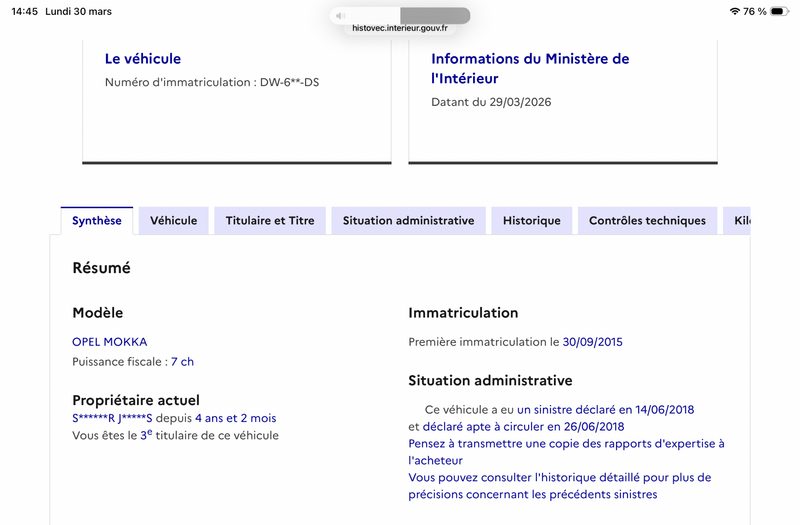Click the owner name S******R J*****S
Viewport: 800px width, 525px height.
pos(112,418)
